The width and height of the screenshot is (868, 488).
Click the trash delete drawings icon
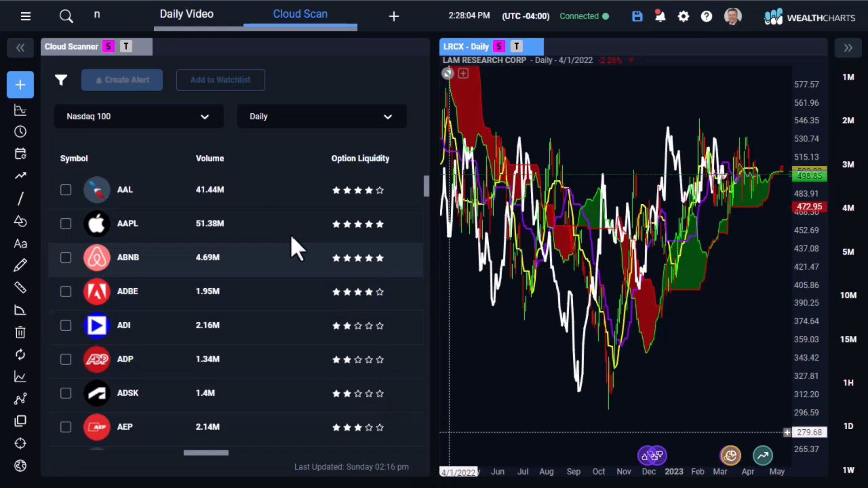coord(20,332)
